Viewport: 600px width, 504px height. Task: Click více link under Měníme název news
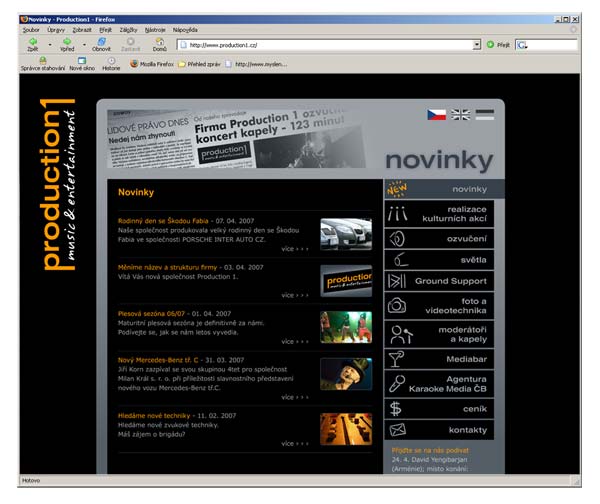click(x=295, y=295)
